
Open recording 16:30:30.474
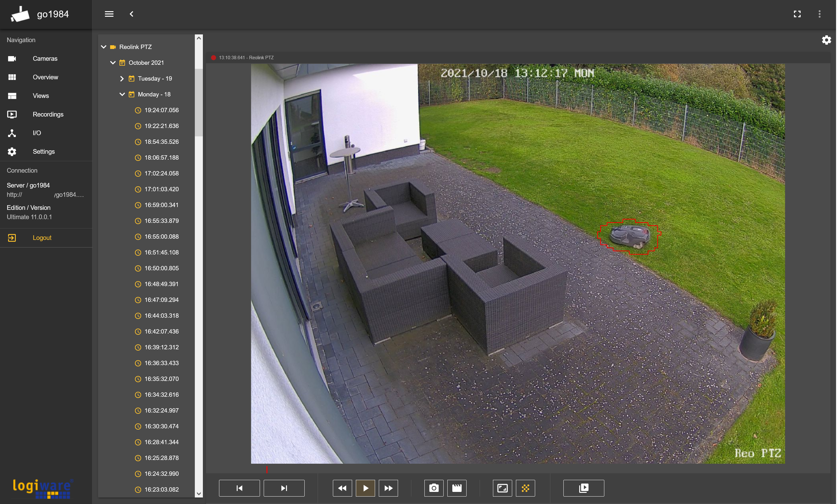click(161, 426)
